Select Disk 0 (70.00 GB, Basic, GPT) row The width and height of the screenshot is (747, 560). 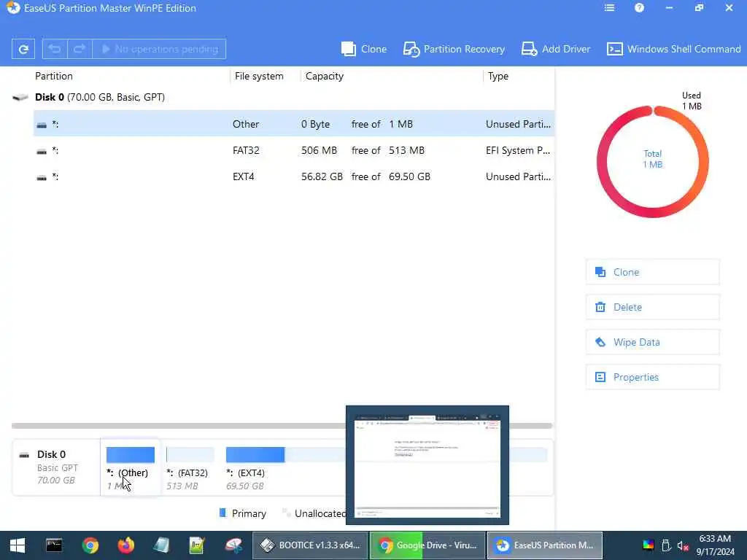pos(282,97)
